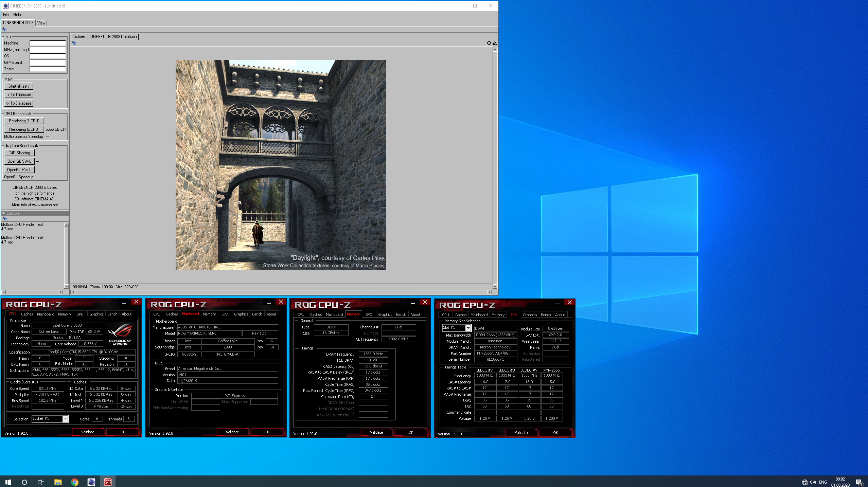Click OK in the Mainboard CPU-Z window
Viewport: 868px width, 487px height.
267,432
